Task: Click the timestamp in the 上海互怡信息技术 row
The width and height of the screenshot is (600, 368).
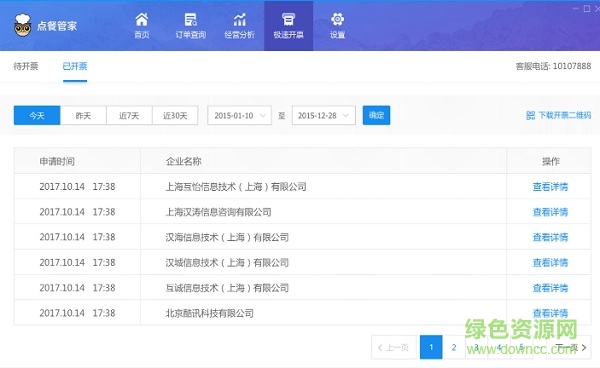Action: coord(77,187)
